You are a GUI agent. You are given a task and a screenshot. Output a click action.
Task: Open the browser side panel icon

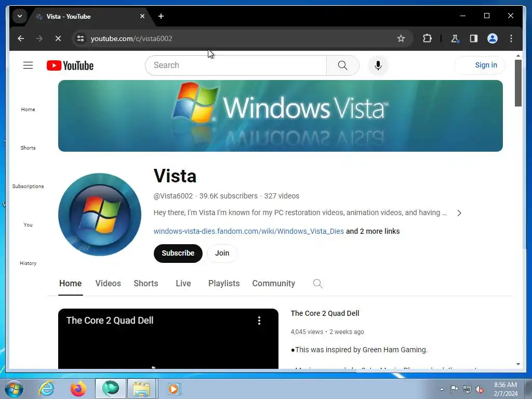(x=474, y=38)
